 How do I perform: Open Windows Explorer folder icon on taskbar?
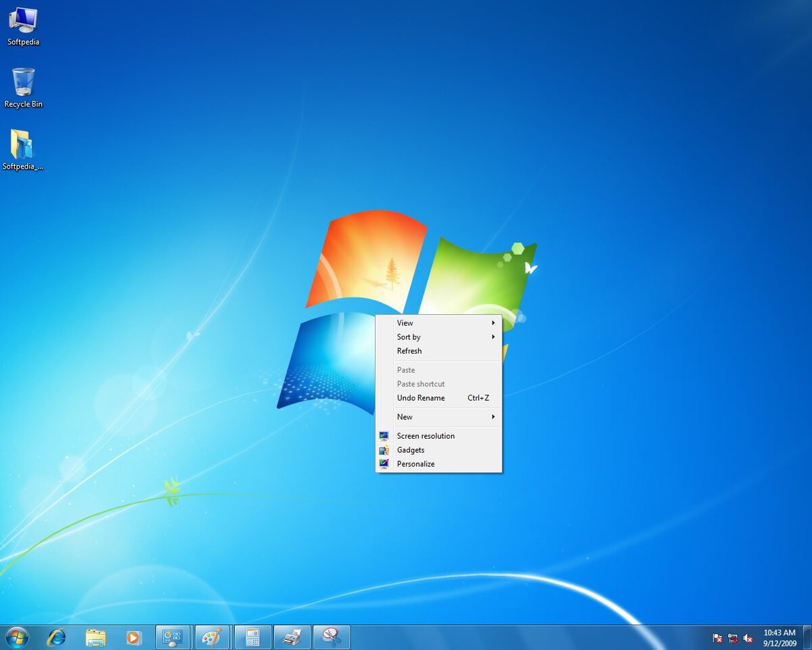95,637
